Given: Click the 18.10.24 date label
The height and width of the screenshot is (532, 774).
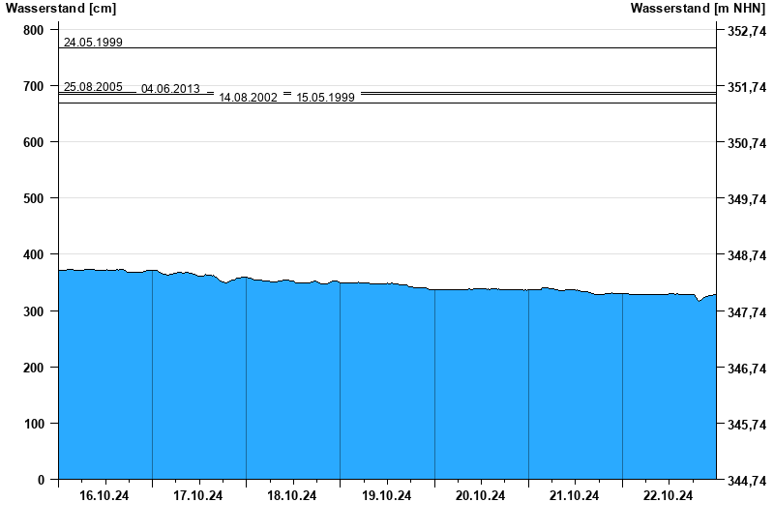Looking at the screenshot, I should tap(292, 496).
